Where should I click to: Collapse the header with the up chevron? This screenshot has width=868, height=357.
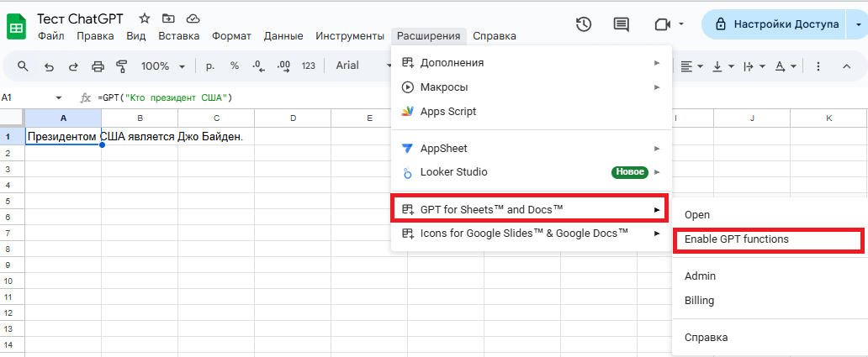pyautogui.click(x=846, y=66)
